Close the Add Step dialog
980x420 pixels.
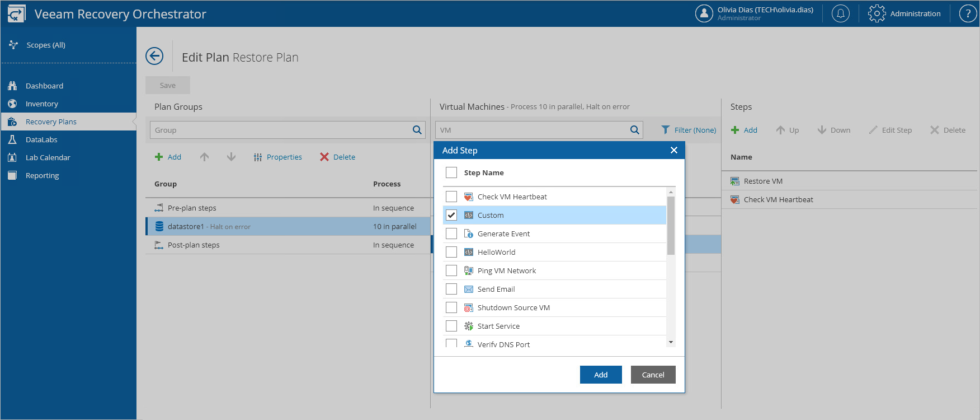(x=674, y=150)
